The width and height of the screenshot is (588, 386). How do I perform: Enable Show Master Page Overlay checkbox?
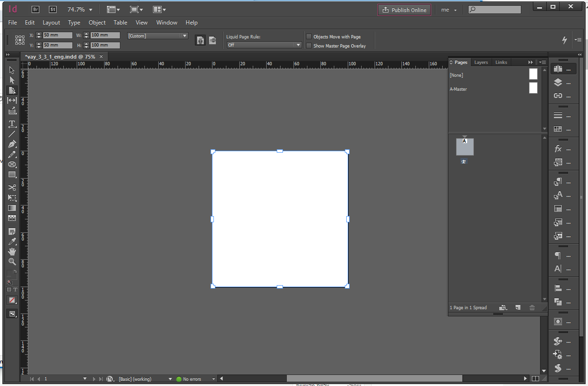pos(309,46)
